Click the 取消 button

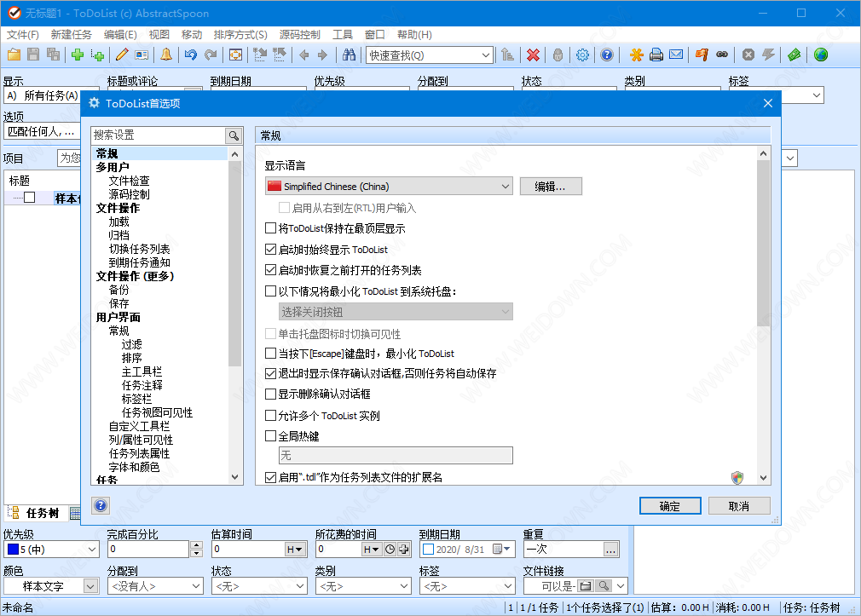pos(739,505)
